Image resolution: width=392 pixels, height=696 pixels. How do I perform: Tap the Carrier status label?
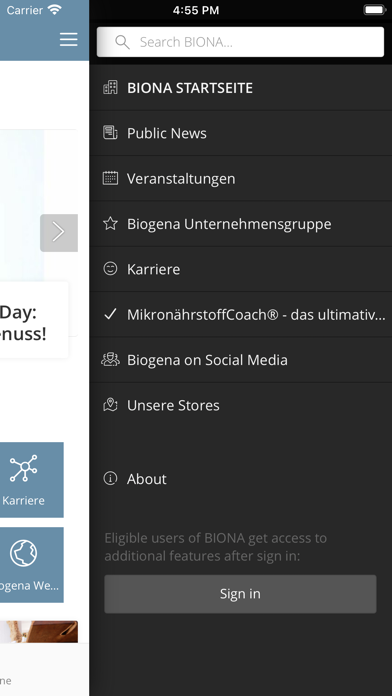click(25, 10)
